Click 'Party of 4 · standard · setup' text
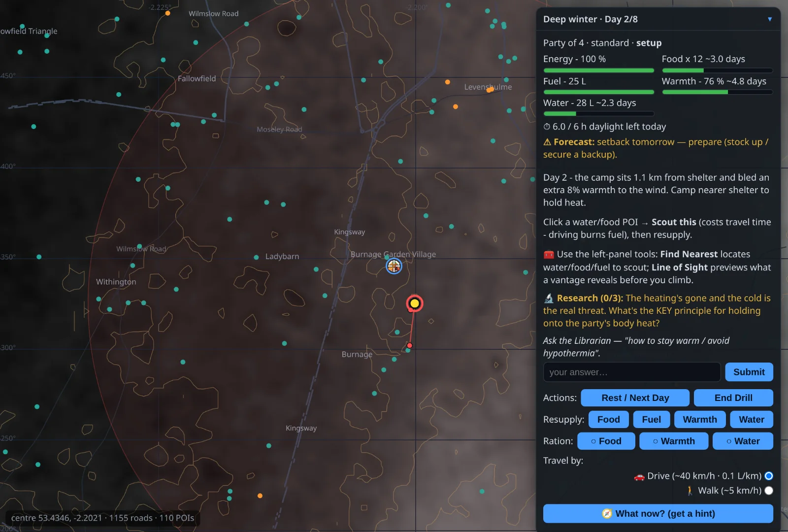788x532 pixels. [x=602, y=43]
